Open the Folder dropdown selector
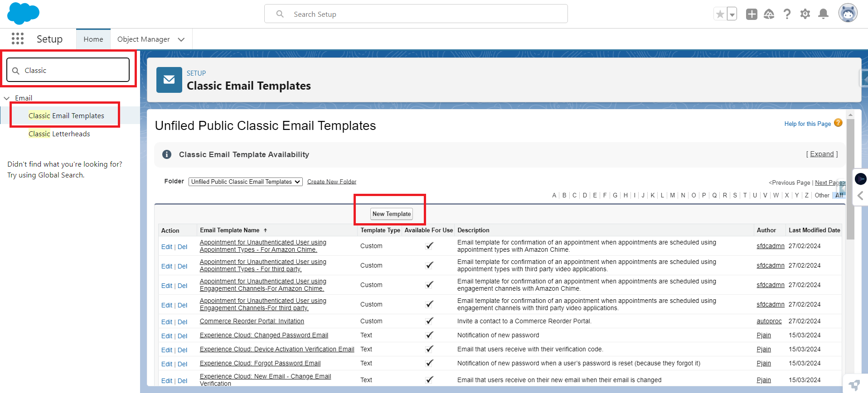 [245, 182]
